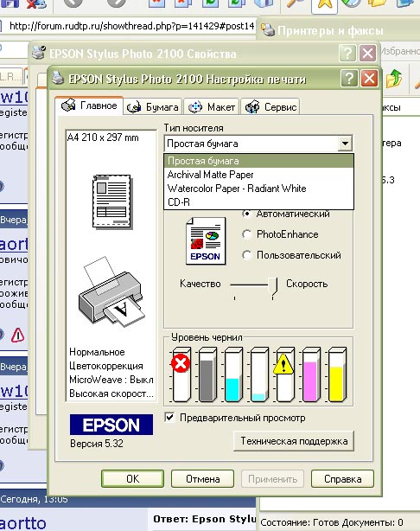This screenshot has height=531, width=420.
Task: Click the light cyan ink cartridge
Action: coord(259,374)
